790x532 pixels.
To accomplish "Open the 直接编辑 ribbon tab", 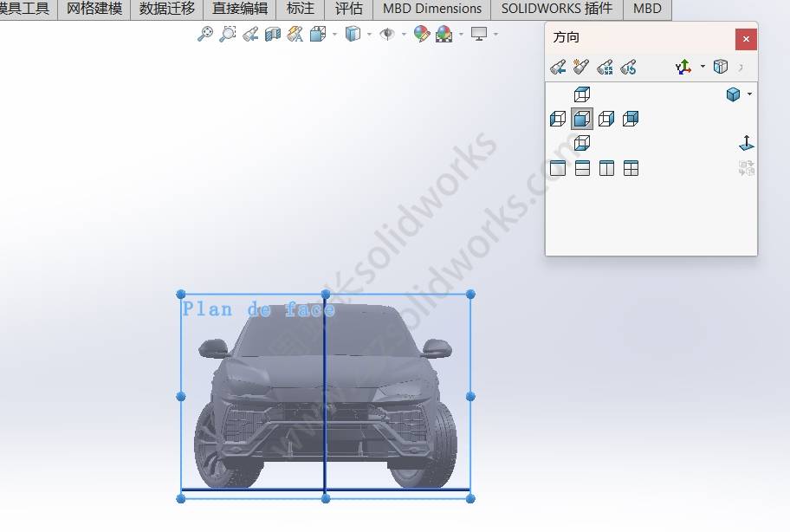I will [x=239, y=9].
